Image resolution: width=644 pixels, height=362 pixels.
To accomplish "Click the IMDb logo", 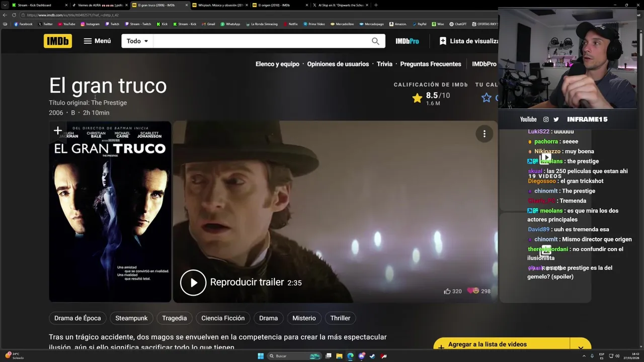I will click(x=58, y=41).
